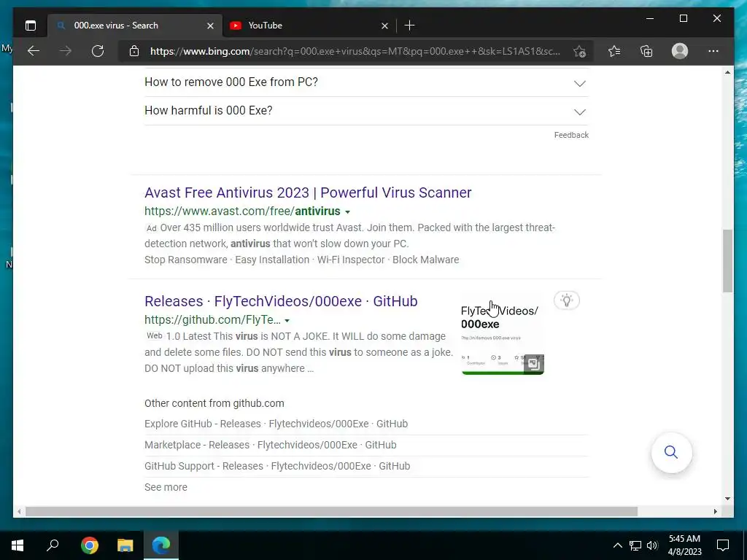This screenshot has width=747, height=560.
Task: Click the vertical scrollbar thumb
Action: pyautogui.click(x=727, y=261)
